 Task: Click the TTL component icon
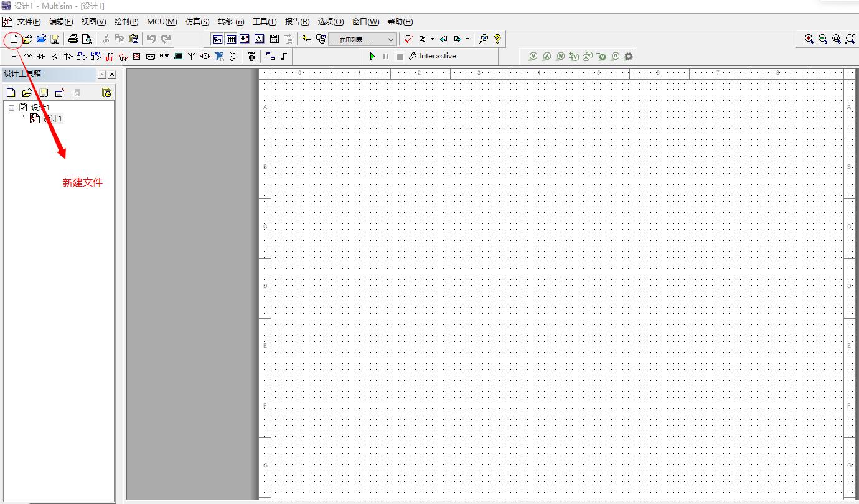coord(82,57)
